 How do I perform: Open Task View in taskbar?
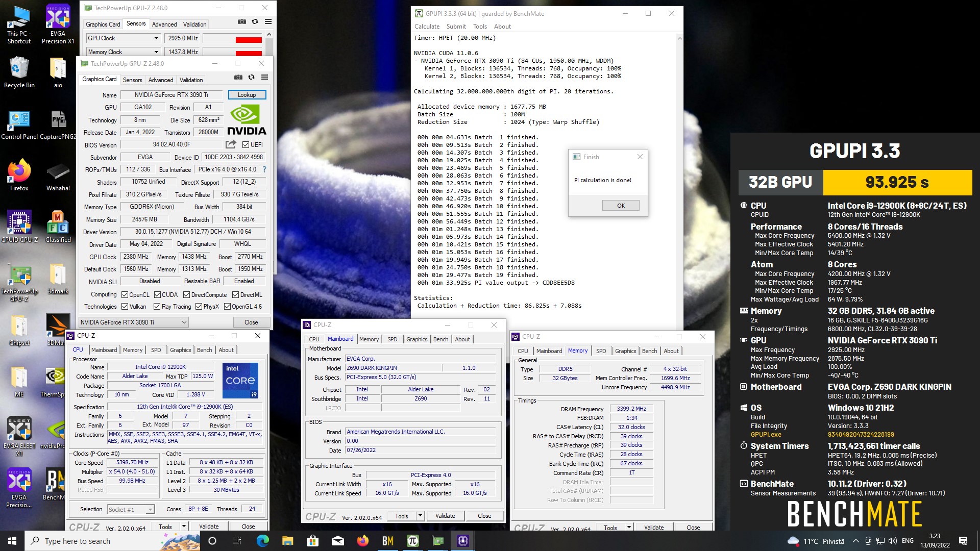tap(236, 541)
